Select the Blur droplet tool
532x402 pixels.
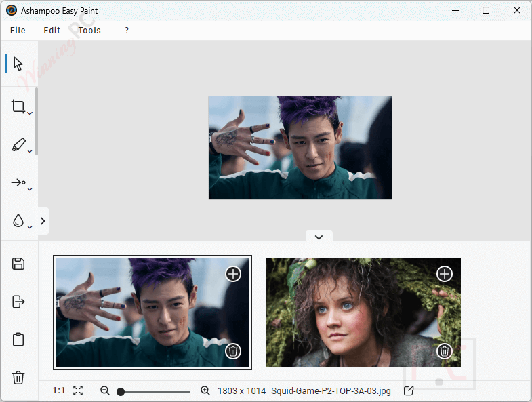[18, 220]
